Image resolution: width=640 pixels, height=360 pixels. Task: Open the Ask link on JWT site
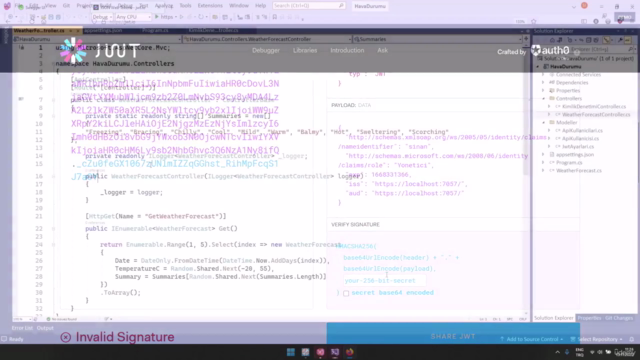382,50
